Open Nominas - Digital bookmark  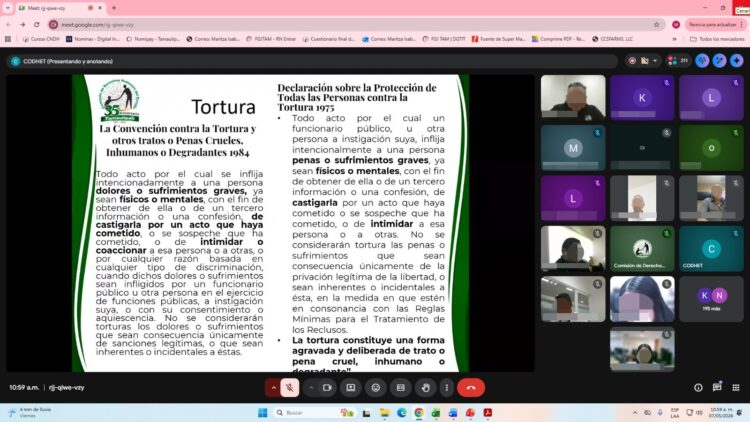click(x=93, y=39)
